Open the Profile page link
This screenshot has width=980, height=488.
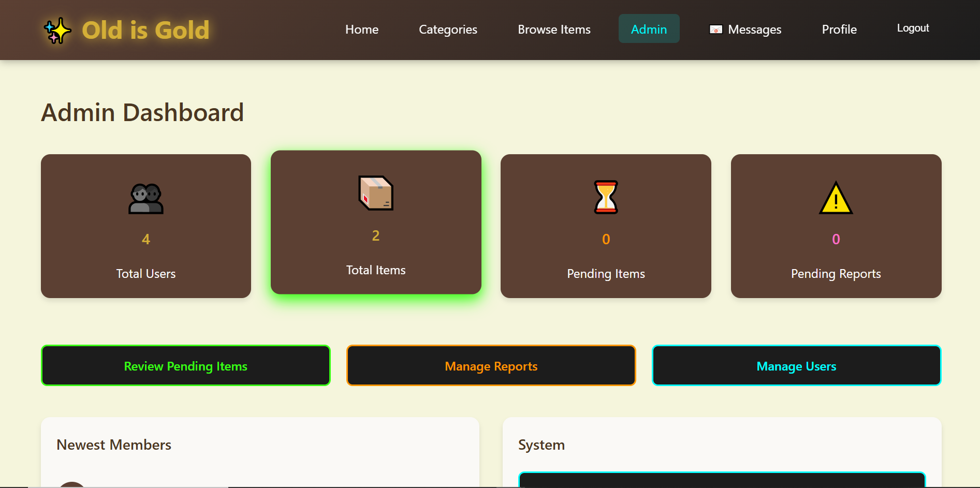839,29
